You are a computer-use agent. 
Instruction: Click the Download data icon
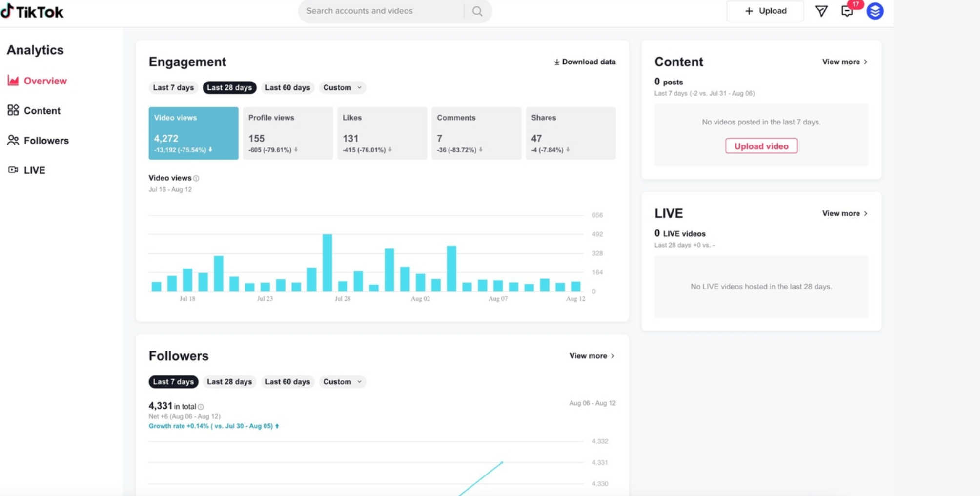pyautogui.click(x=556, y=62)
